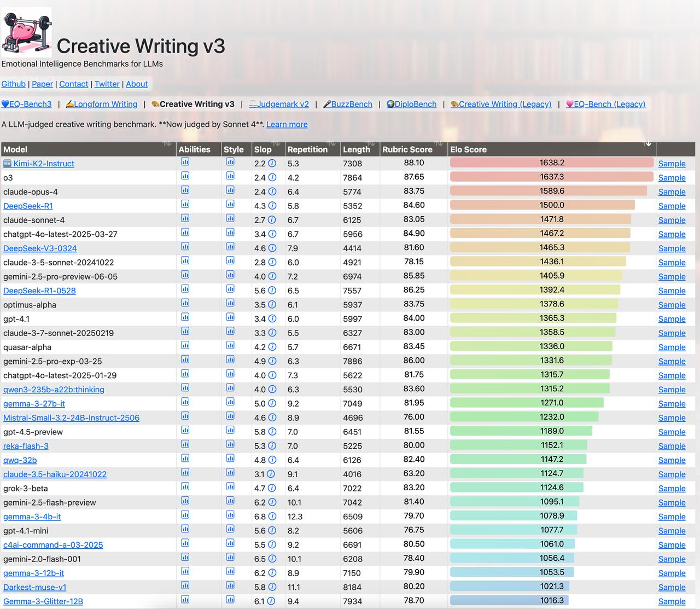Click the EQ-Bench weightlifting heart logo
Screen dimensions: 700x609
coord(26,32)
